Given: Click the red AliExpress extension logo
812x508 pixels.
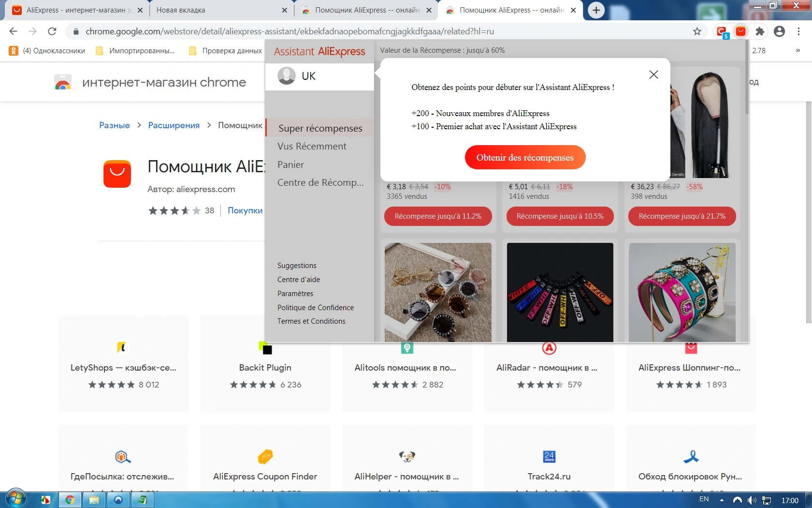Looking at the screenshot, I should click(117, 174).
